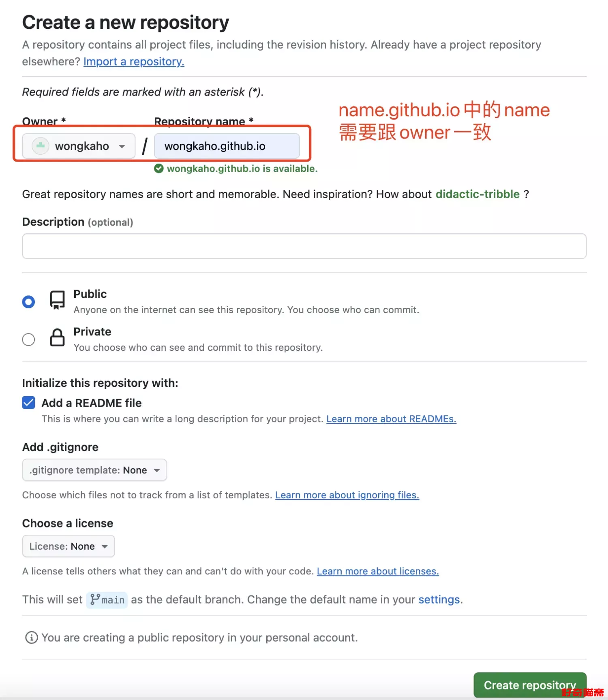
Task: Visit the Learn more about licenses link
Action: click(x=378, y=571)
